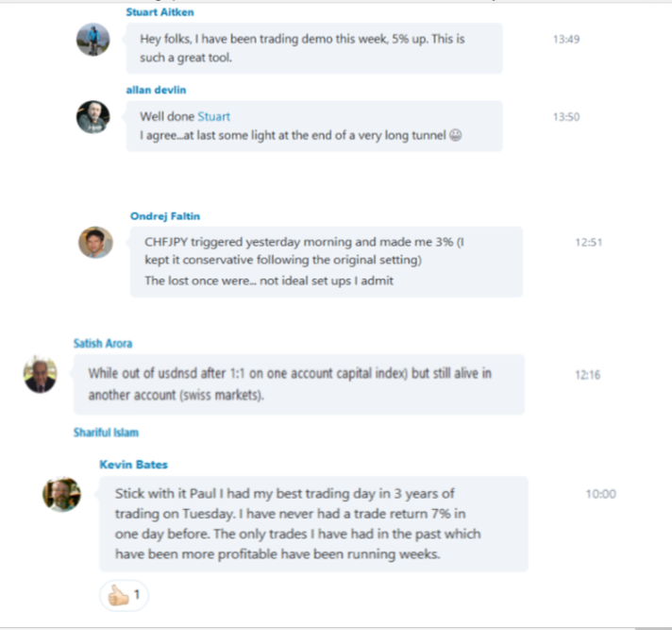Screen dimensions: 672x630
Task: Open the Stuart Aitken sender name
Action: pyautogui.click(x=160, y=12)
